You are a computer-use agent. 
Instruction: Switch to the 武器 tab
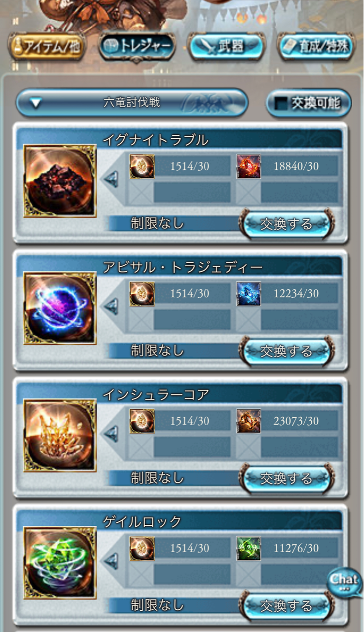[227, 47]
